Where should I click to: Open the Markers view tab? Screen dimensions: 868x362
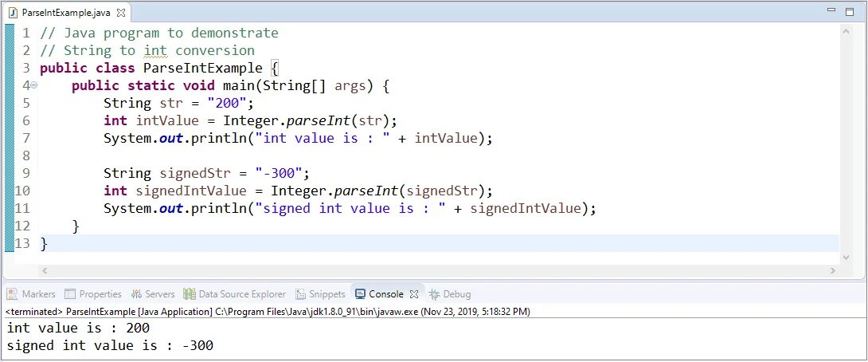32,293
